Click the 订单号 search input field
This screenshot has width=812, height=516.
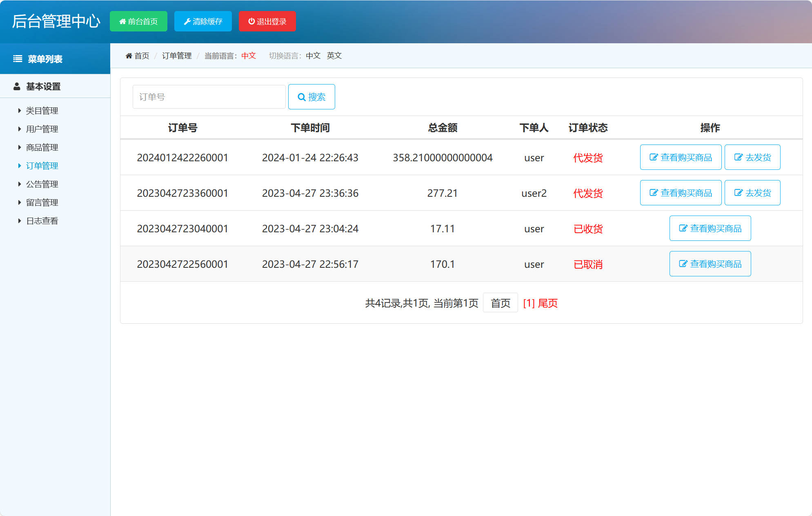point(209,97)
